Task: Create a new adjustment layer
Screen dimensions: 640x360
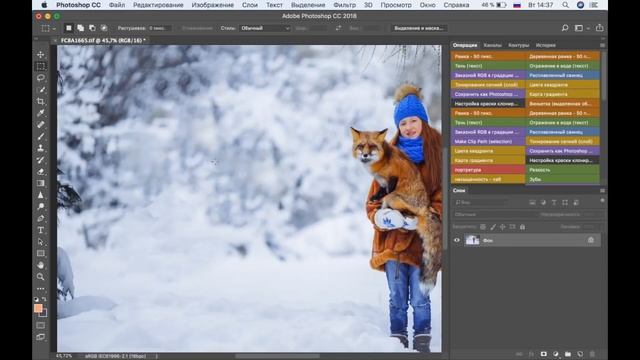Action: [x=556, y=354]
